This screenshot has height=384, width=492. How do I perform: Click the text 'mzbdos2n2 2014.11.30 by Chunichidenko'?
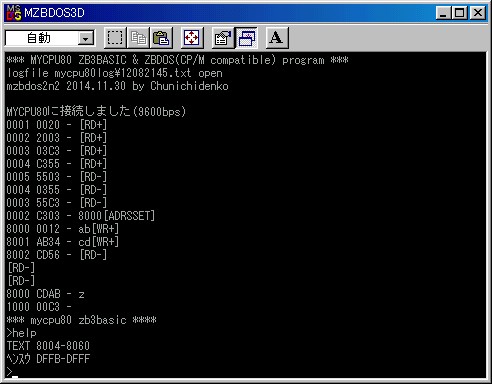pyautogui.click(x=117, y=86)
